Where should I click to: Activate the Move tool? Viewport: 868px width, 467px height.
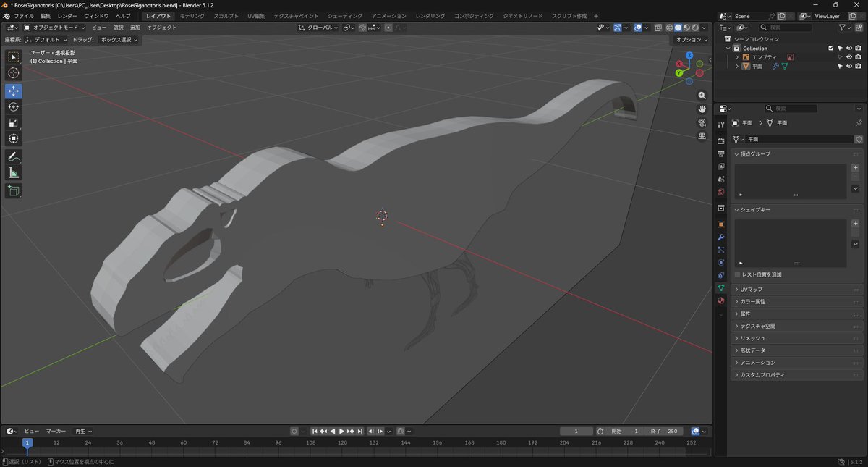pyautogui.click(x=14, y=91)
